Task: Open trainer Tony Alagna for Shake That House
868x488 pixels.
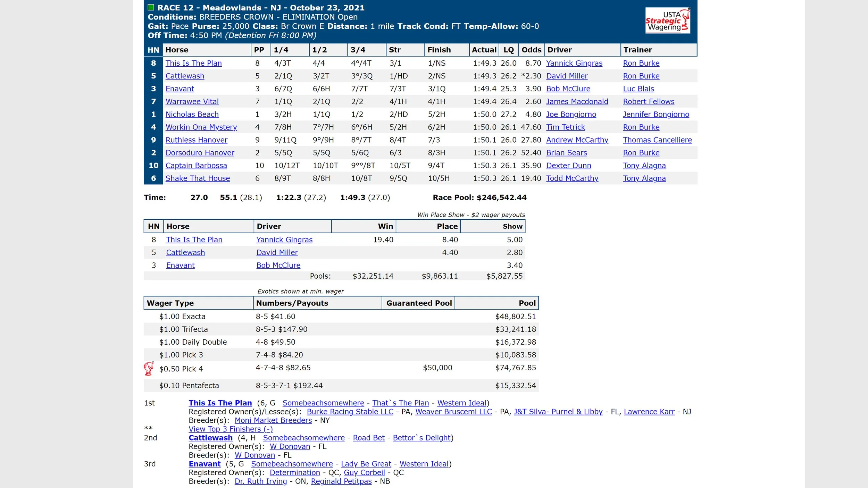Action: coord(644,178)
